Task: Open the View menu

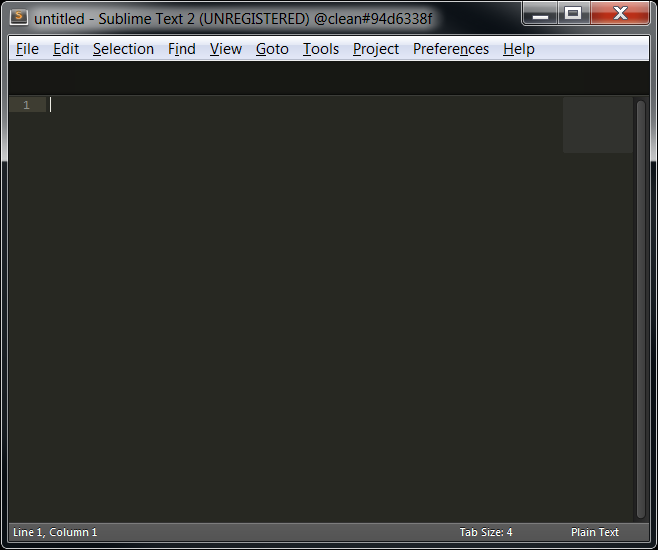Action: click(226, 49)
